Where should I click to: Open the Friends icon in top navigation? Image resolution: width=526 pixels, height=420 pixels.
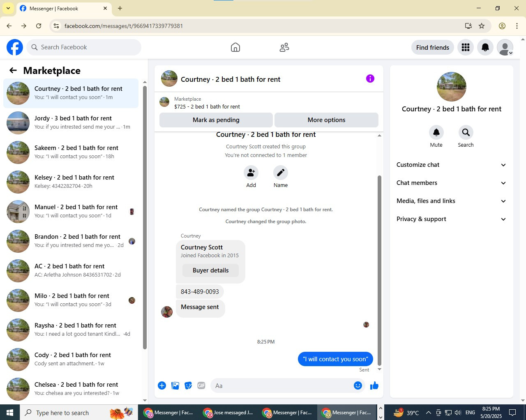pos(284,47)
